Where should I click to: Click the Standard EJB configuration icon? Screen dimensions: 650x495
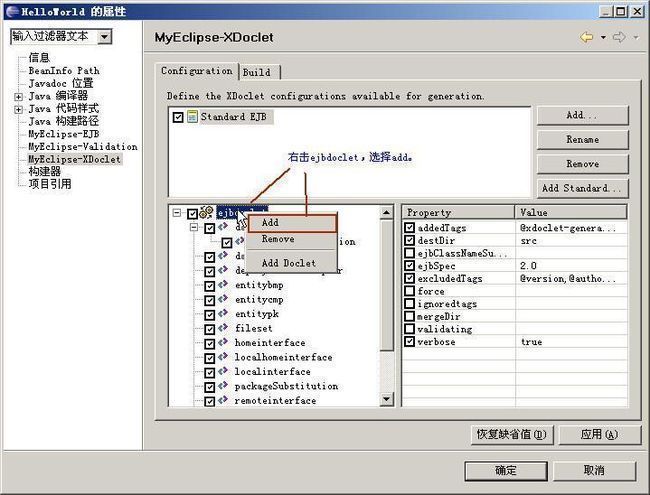click(192, 116)
